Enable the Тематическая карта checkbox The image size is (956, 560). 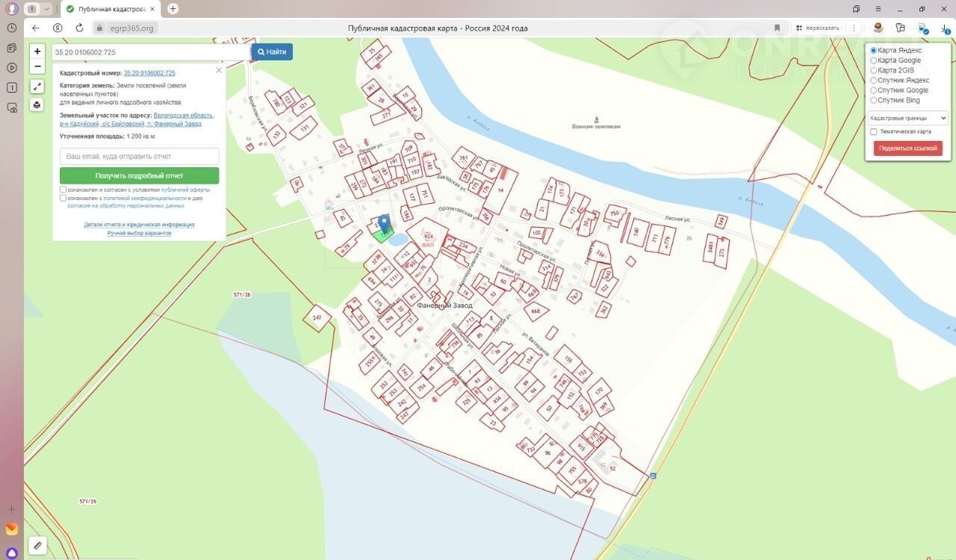tap(874, 131)
